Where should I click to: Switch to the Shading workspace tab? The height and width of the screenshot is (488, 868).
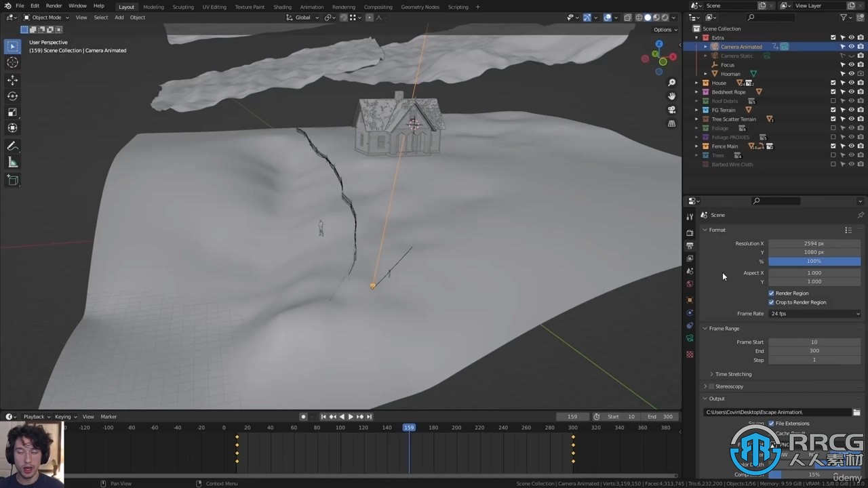click(282, 7)
